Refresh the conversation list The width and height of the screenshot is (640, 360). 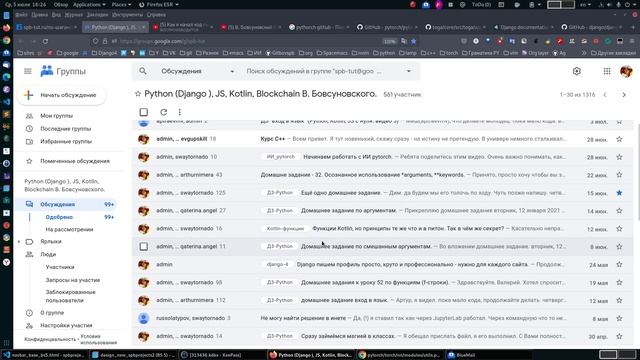pos(163,112)
